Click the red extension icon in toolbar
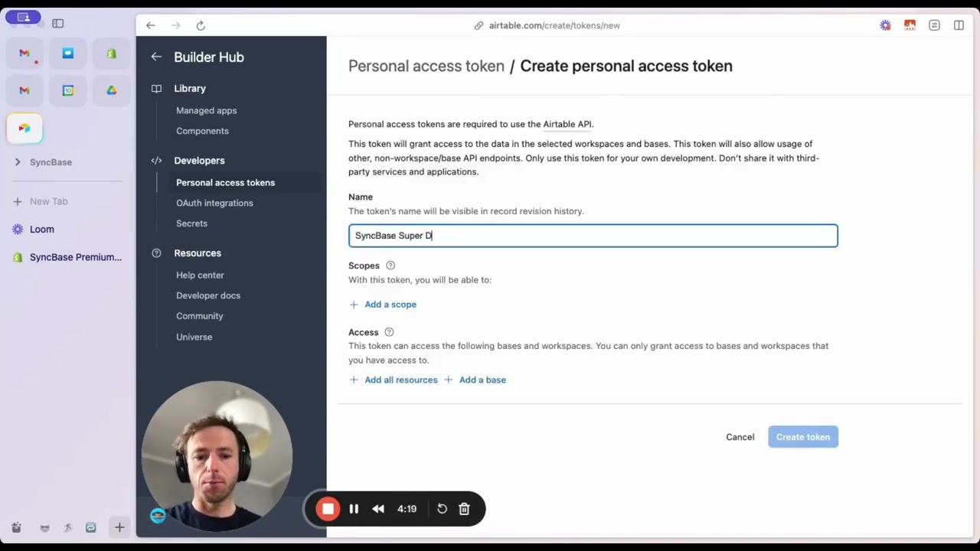980x551 pixels. [x=910, y=25]
